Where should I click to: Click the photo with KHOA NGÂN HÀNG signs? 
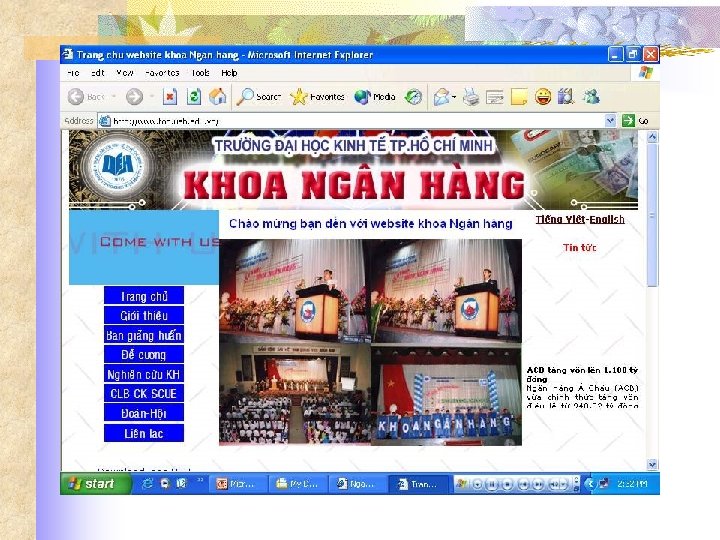tap(446, 396)
